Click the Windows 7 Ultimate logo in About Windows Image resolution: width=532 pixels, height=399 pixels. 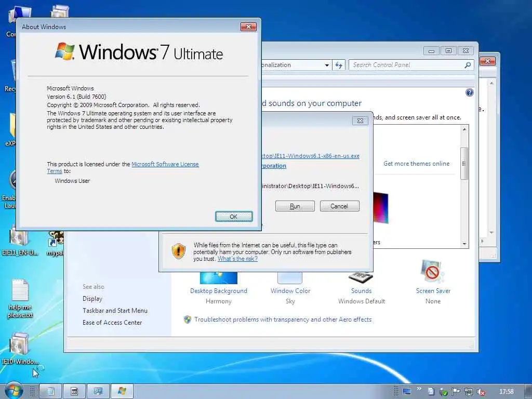point(139,52)
